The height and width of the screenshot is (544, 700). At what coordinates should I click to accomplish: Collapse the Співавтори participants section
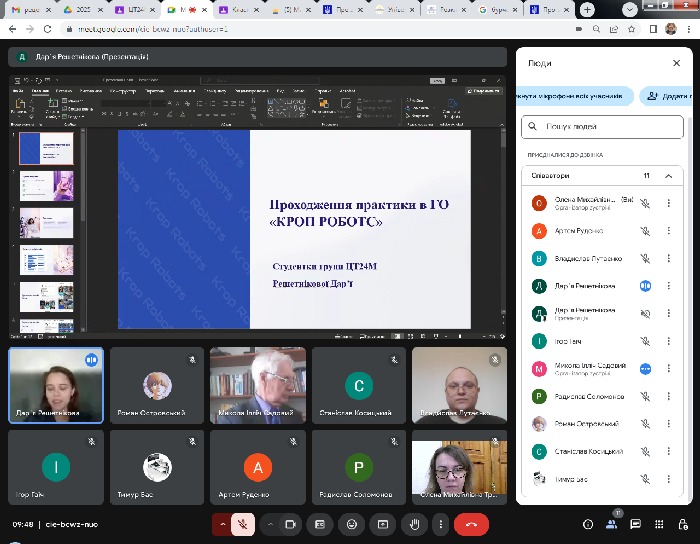click(x=668, y=176)
